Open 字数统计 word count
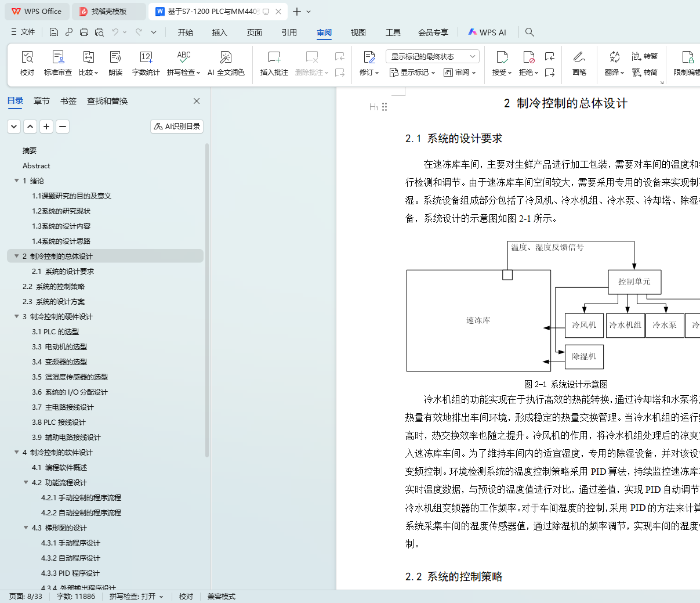700x603 pixels. tap(146, 63)
